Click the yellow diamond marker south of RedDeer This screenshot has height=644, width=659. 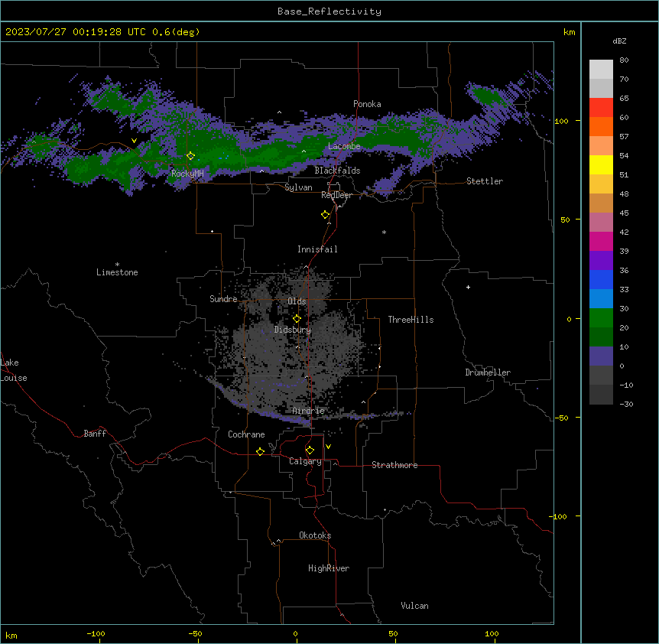326,215
